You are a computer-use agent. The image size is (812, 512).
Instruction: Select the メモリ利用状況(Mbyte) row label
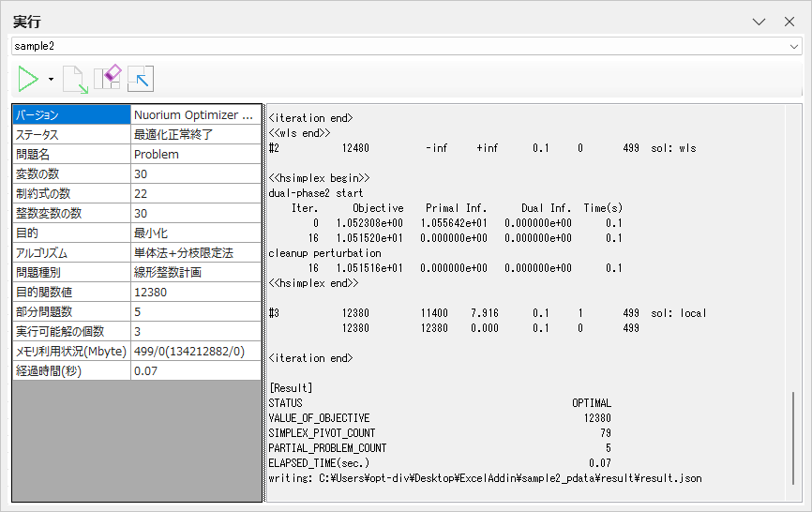point(71,351)
